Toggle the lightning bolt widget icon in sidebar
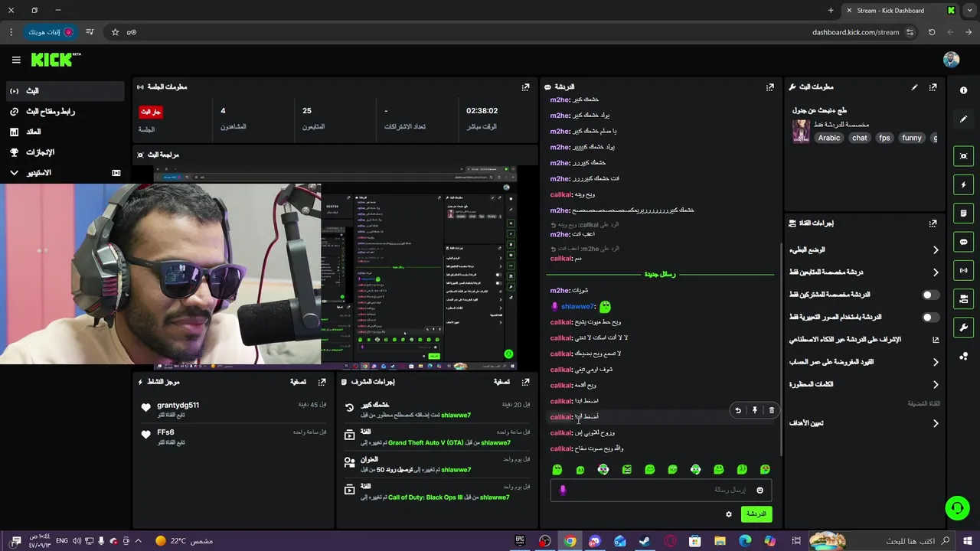The height and width of the screenshot is (551, 980). point(963,184)
